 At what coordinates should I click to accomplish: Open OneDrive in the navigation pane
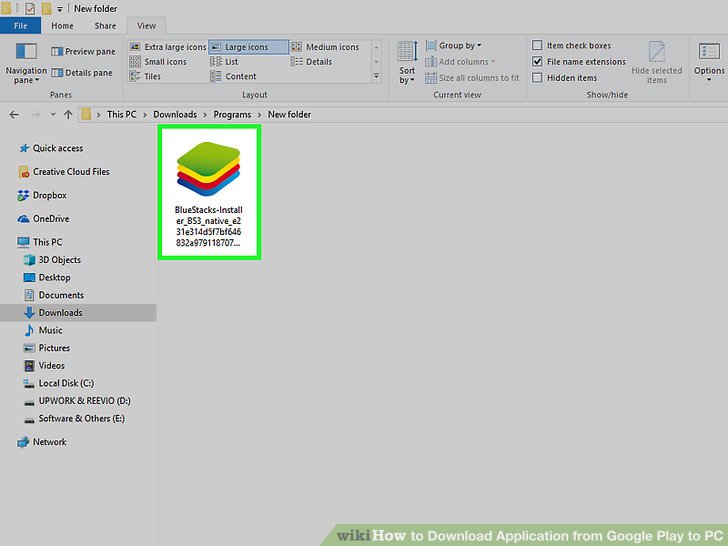pyautogui.click(x=43, y=219)
